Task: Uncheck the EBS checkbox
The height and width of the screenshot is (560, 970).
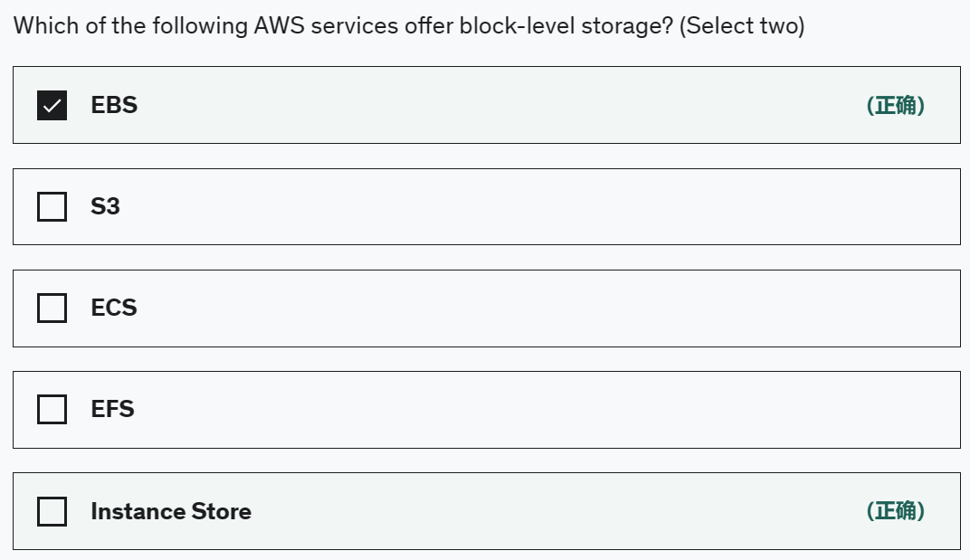Action: click(x=52, y=105)
